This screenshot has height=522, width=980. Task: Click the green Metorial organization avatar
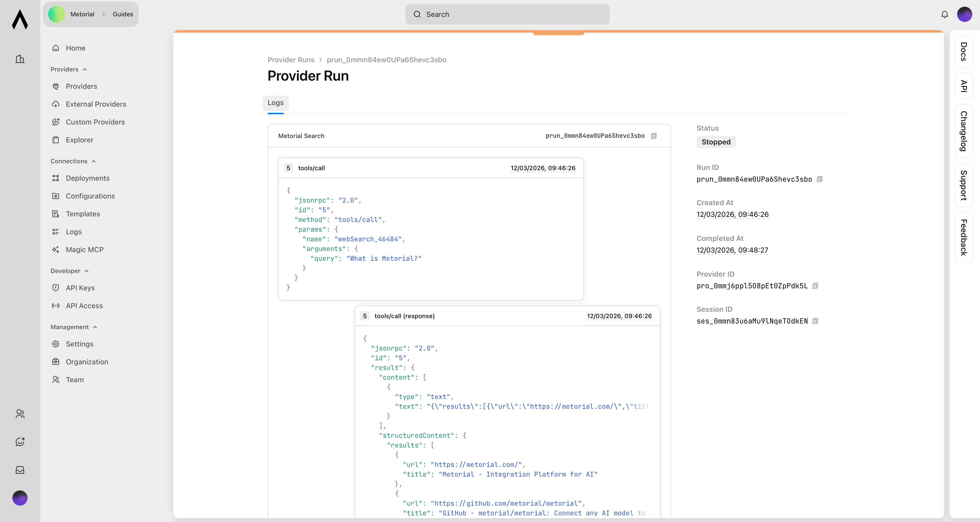click(57, 15)
